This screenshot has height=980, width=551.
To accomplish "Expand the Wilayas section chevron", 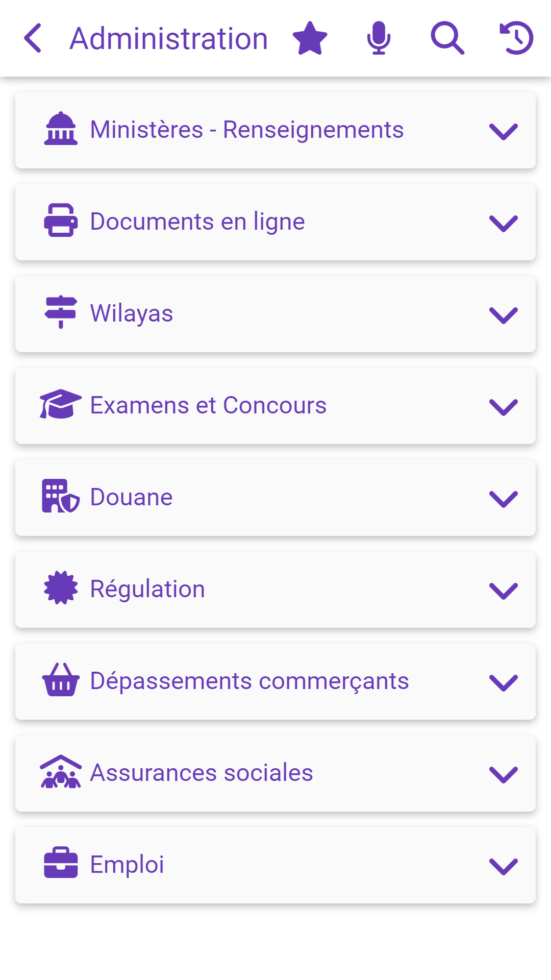I will pyautogui.click(x=503, y=315).
